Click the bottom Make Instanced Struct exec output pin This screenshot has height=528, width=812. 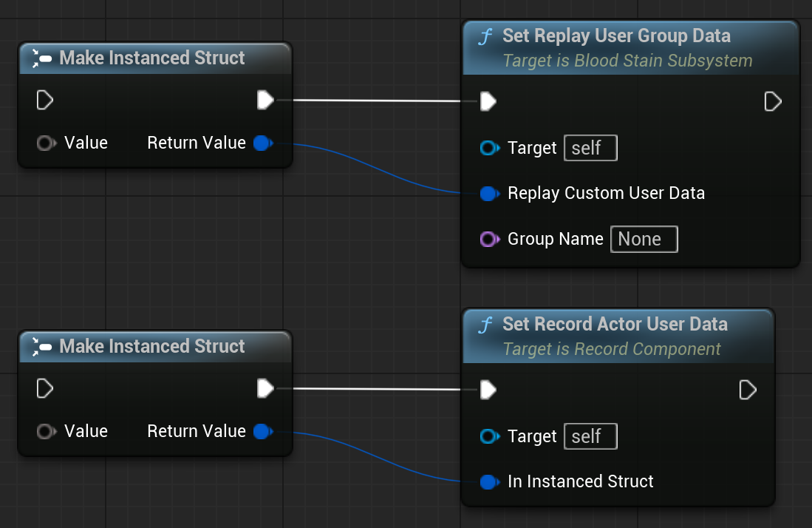[265, 389]
